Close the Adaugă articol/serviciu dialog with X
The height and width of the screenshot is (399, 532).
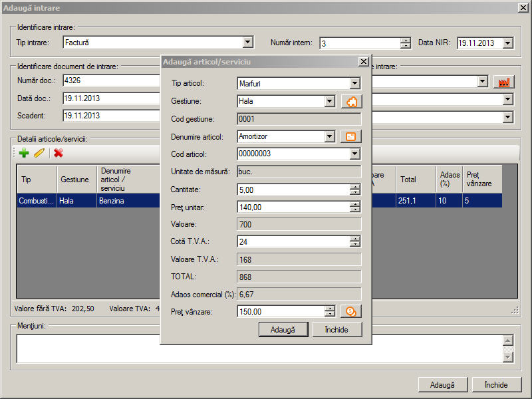tap(363, 62)
